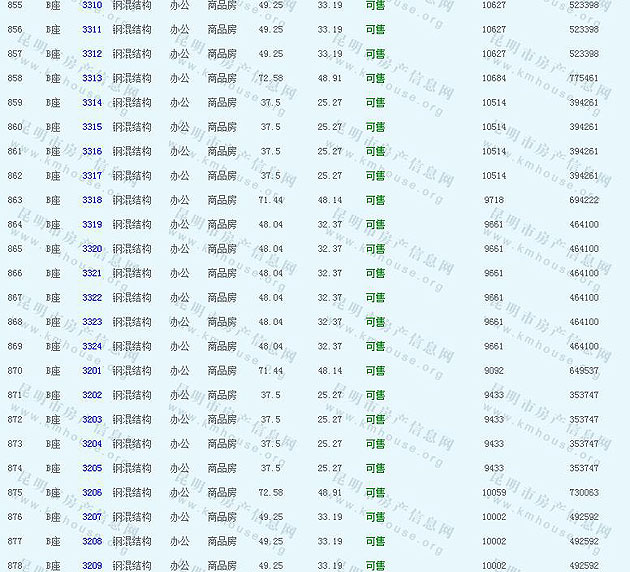Select room 3322 link
Viewport: 630px width, 572px height.
pyautogui.click(x=92, y=298)
